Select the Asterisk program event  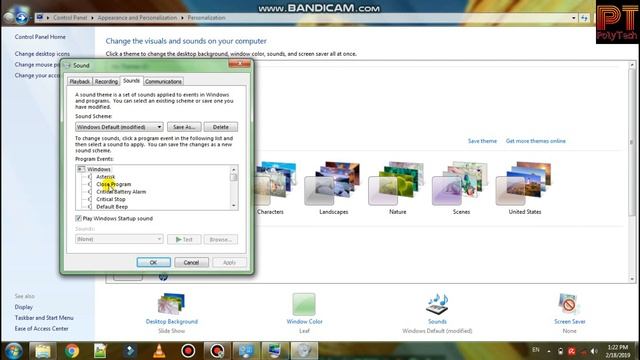pos(105,177)
